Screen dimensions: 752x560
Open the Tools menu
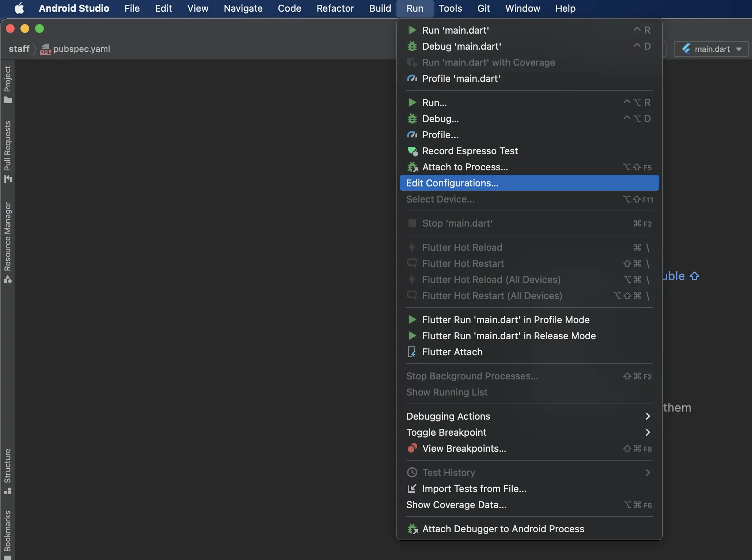450,8
